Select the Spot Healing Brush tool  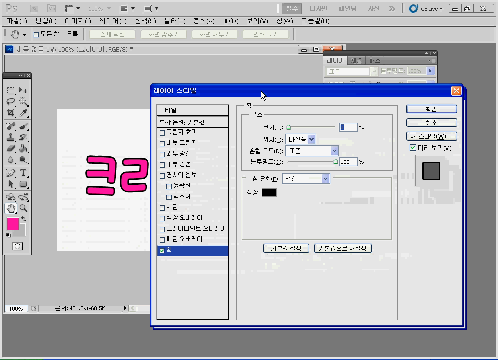10,126
